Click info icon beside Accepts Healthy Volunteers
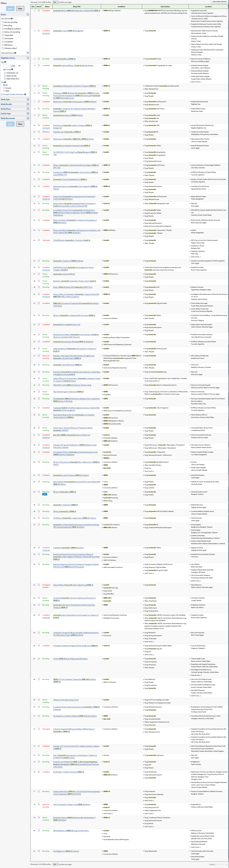The height and width of the screenshot is (868, 229). pyautogui.click(x=25, y=94)
